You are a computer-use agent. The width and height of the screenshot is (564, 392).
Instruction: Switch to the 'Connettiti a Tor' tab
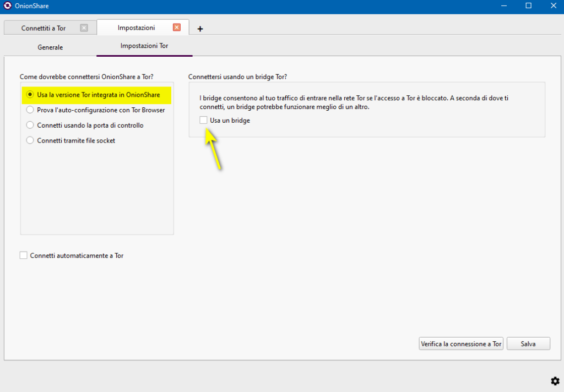pos(44,28)
